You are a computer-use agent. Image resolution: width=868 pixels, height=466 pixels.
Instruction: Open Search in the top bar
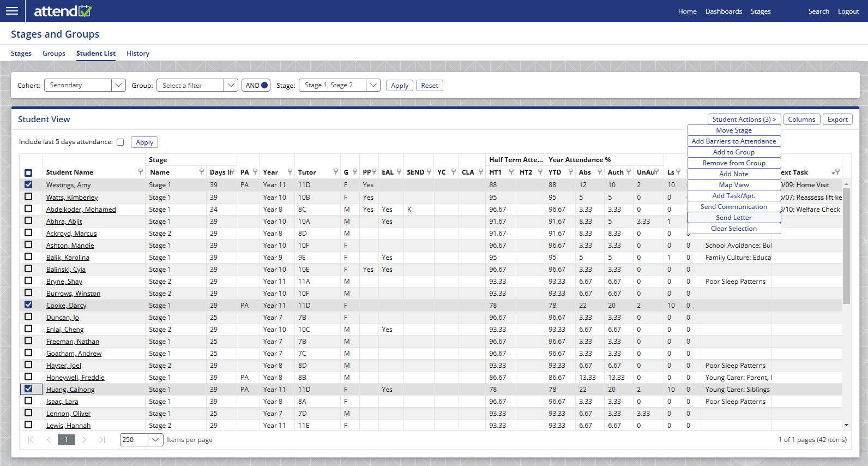[x=818, y=11]
